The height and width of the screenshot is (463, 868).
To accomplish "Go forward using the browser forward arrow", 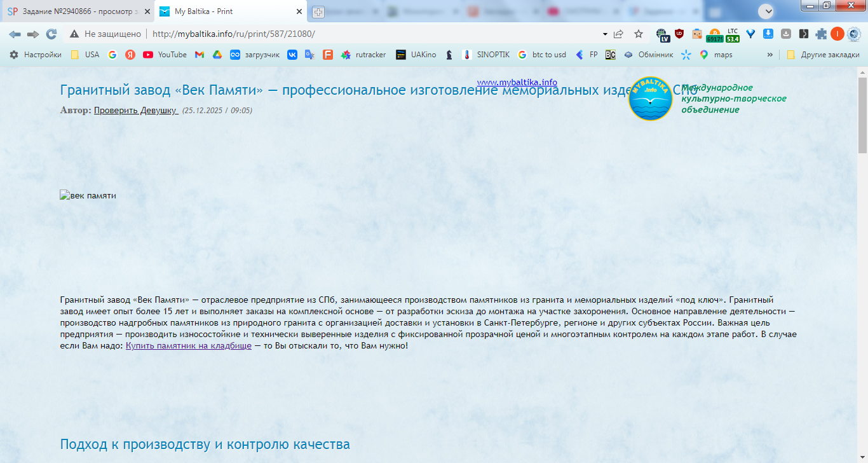I will click(33, 34).
